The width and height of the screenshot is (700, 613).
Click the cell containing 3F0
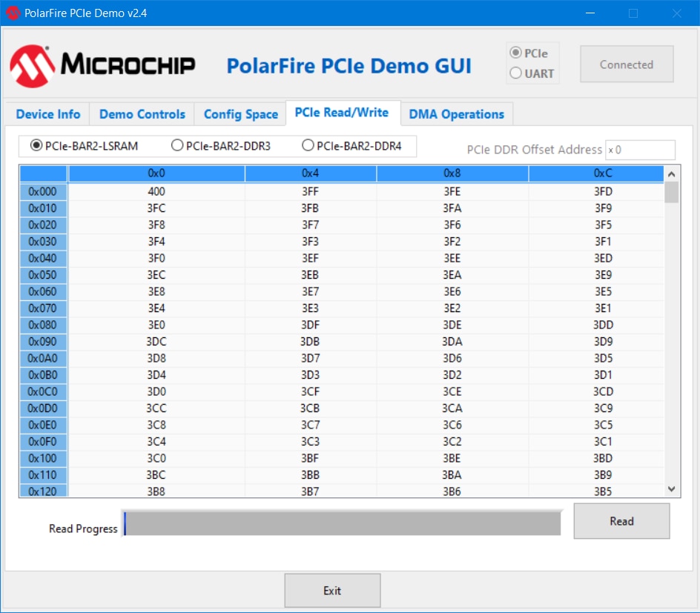point(156,258)
